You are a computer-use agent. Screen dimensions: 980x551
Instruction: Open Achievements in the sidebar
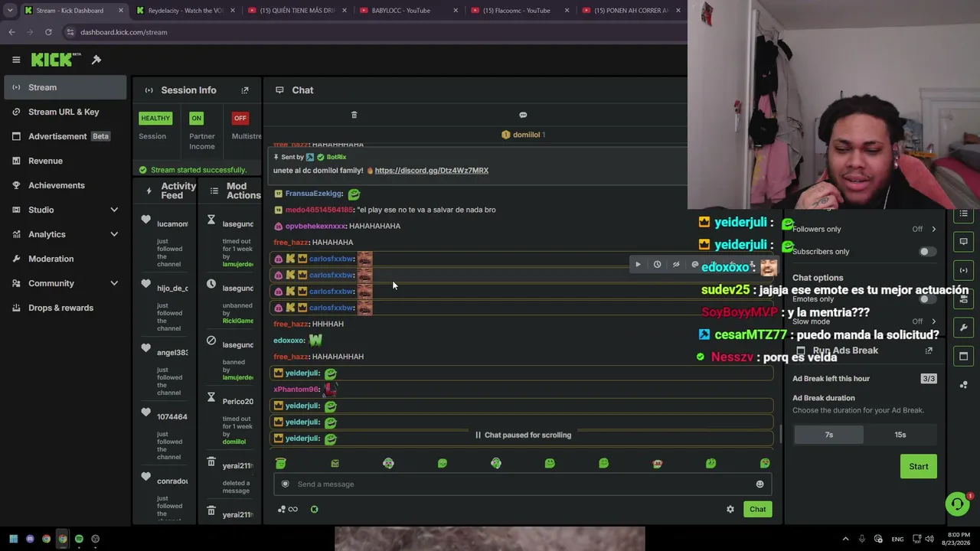(65, 185)
